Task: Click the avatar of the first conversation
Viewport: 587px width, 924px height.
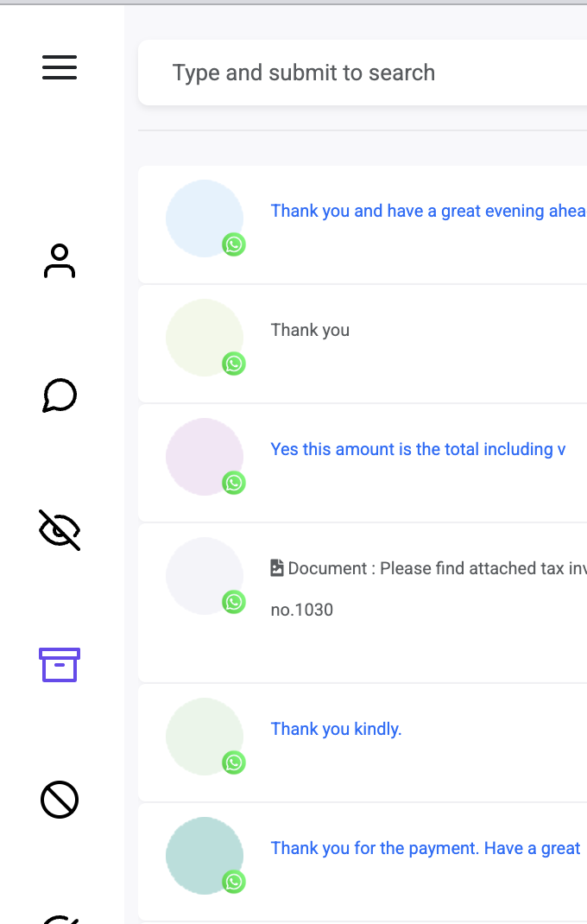Action: coord(204,218)
